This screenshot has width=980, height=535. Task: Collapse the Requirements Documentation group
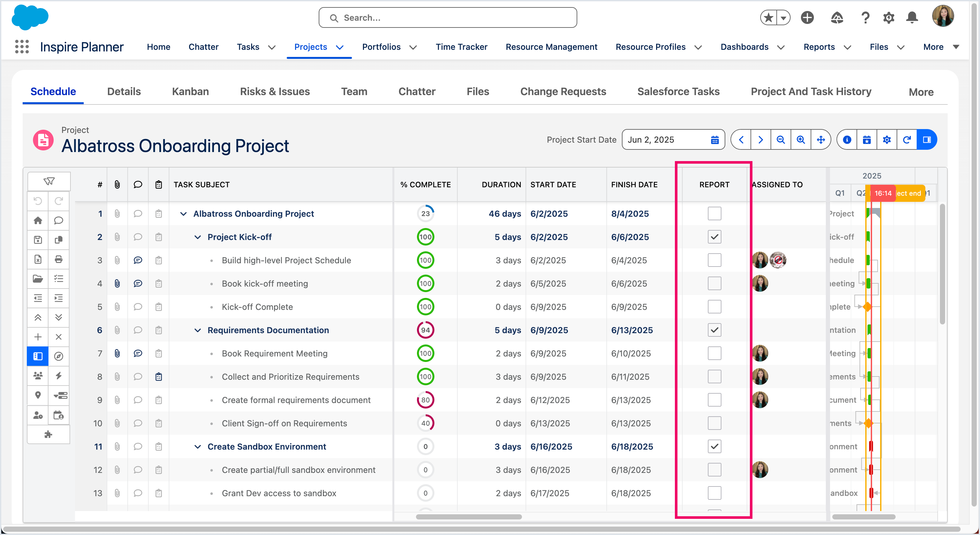pos(197,331)
